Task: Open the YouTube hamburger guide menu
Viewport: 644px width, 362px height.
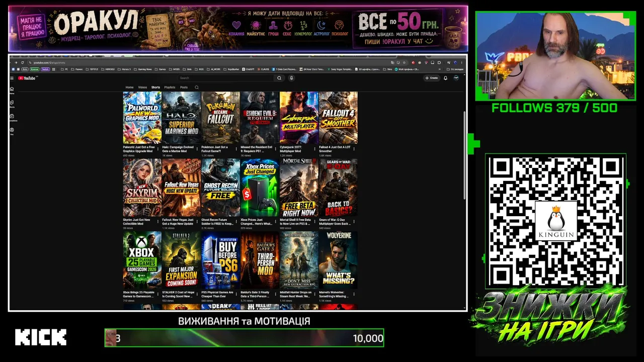Action: tap(12, 78)
